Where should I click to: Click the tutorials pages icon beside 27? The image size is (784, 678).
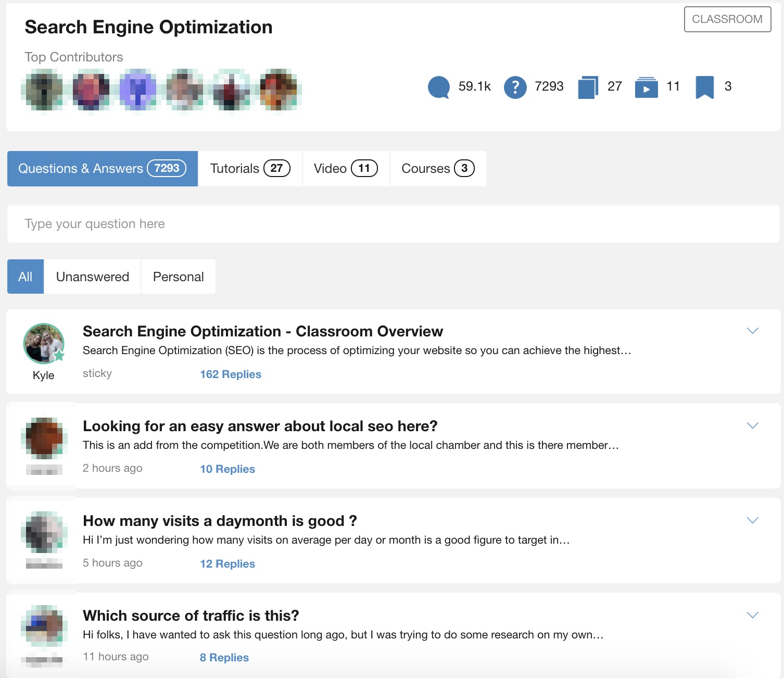pos(588,87)
